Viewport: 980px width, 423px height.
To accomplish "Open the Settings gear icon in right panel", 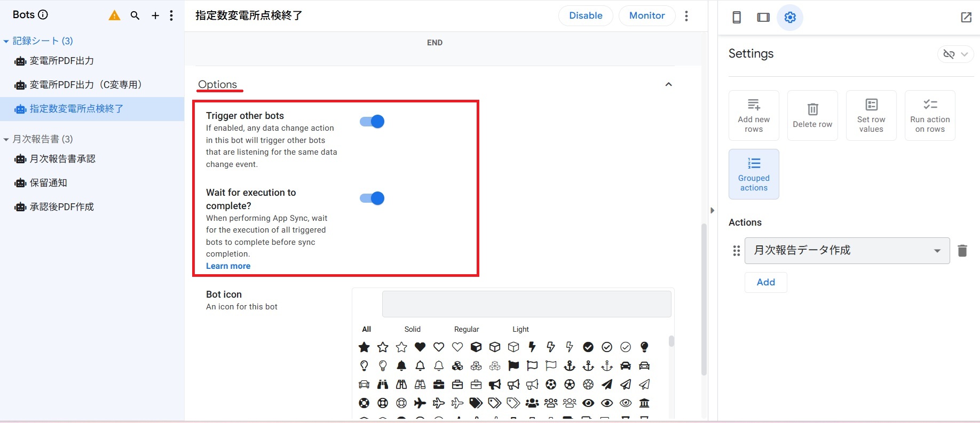I will pyautogui.click(x=790, y=17).
